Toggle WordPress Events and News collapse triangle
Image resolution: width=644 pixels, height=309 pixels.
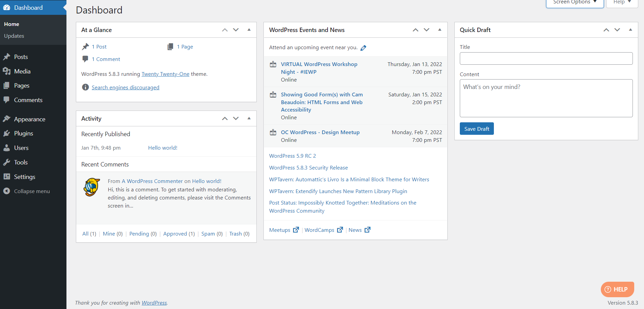(x=440, y=30)
